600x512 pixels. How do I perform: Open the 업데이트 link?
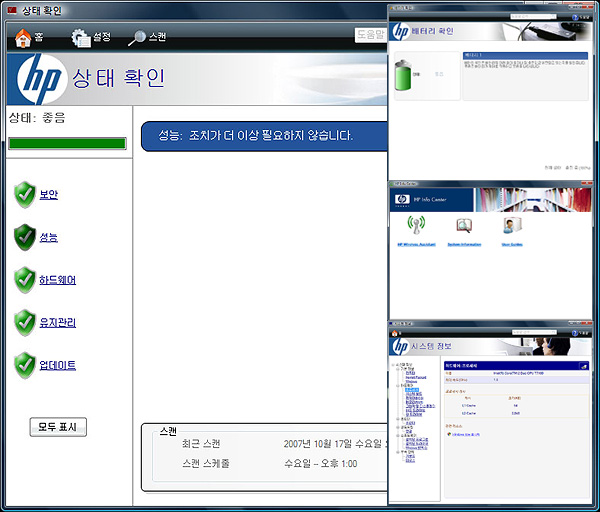click(x=57, y=365)
